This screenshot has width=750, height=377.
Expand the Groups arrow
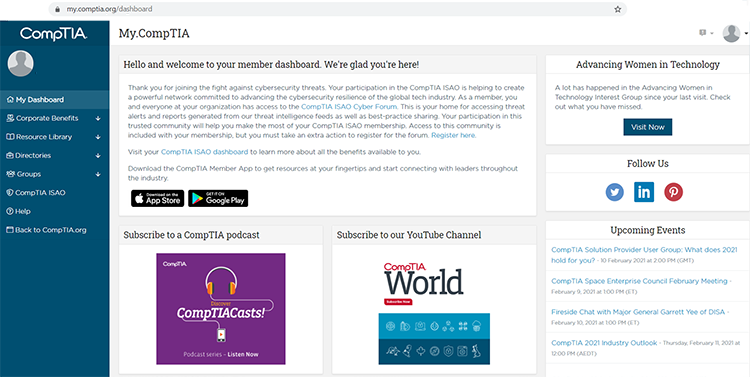coord(98,174)
